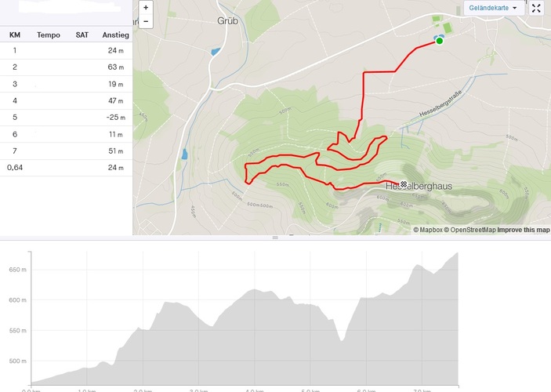Image resolution: width=551 pixels, height=392 pixels.
Task: Enter fullscreen map view
Action: tap(537, 8)
